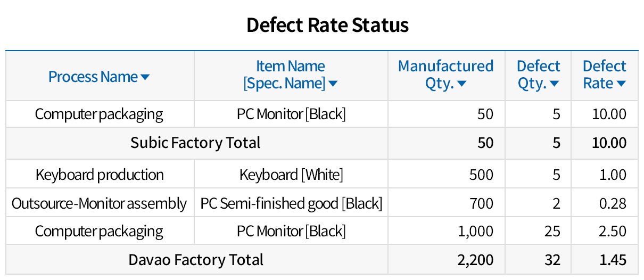Click the Defect Rate Status title

click(327, 26)
